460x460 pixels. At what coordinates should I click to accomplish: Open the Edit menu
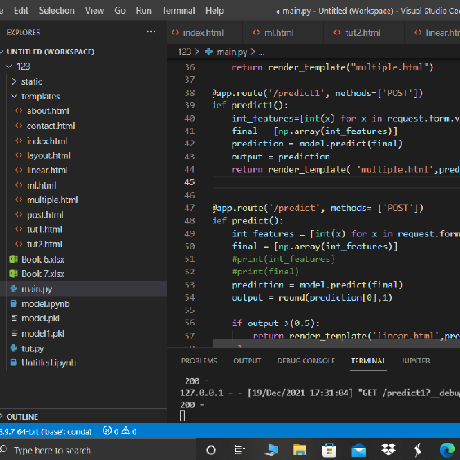(x=21, y=11)
